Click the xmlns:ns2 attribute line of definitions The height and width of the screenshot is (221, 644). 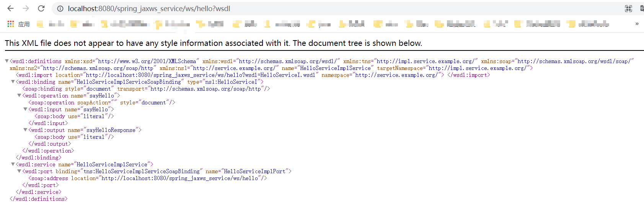tap(271, 68)
